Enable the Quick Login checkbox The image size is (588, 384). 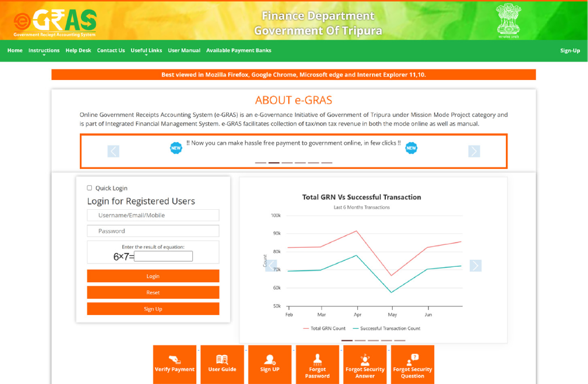tap(89, 187)
